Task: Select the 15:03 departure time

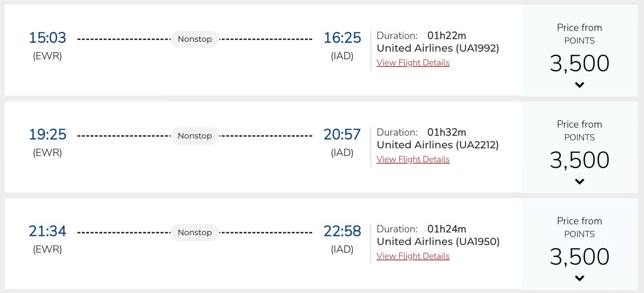Action: [x=48, y=38]
